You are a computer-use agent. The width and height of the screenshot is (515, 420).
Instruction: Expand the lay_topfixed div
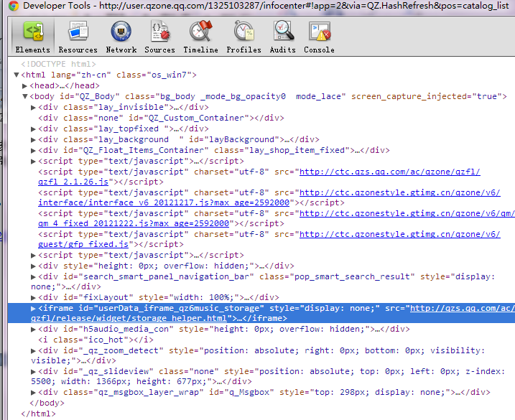33,129
